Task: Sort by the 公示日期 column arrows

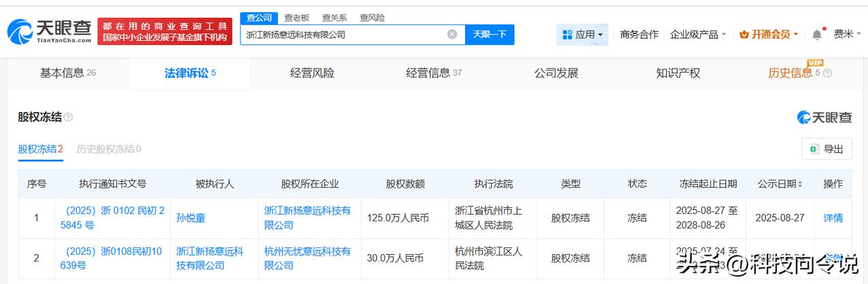Action: [799, 184]
